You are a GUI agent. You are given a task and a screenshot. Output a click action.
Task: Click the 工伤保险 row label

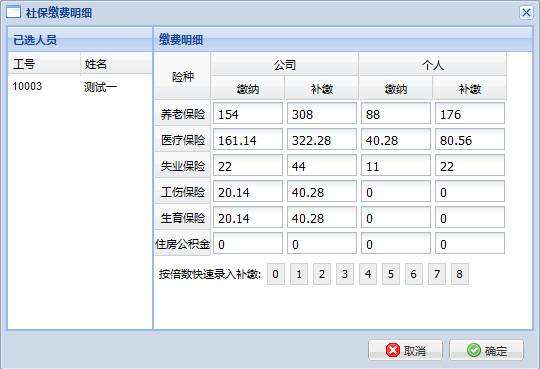pyautogui.click(x=183, y=192)
